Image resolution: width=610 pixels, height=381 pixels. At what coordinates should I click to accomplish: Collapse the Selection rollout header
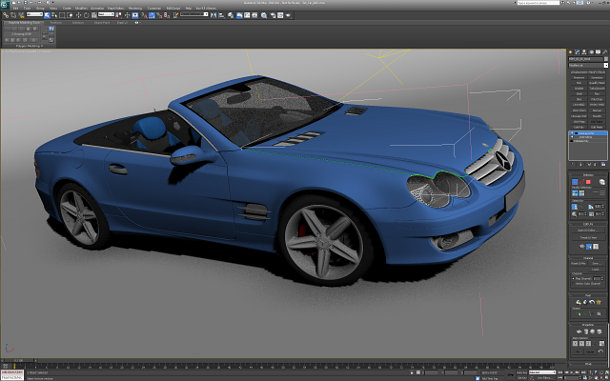[x=588, y=175]
